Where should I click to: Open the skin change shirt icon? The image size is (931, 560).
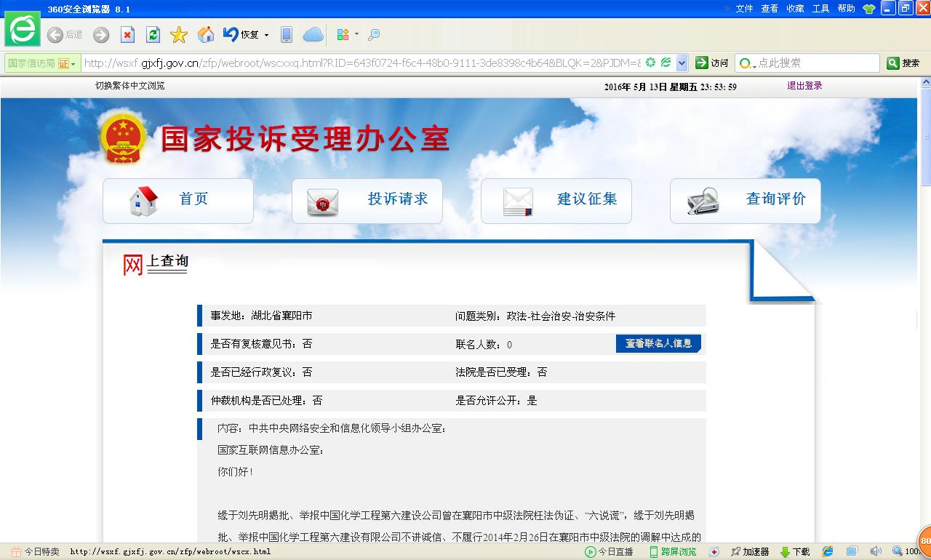pos(868,9)
